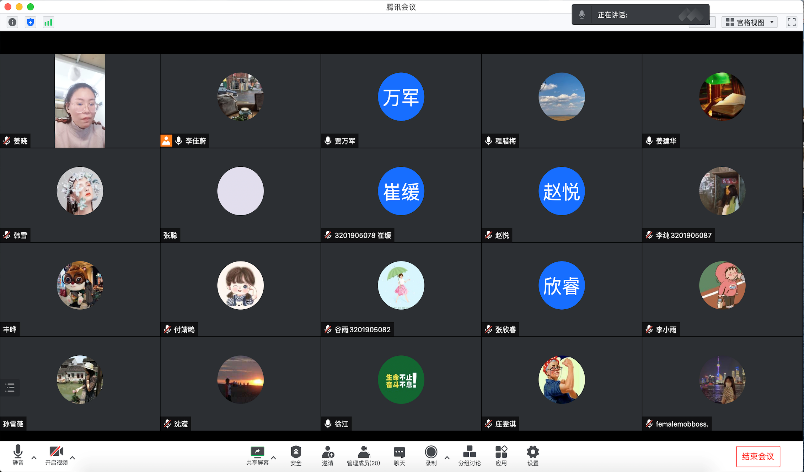This screenshot has height=472, width=804.
Task: Click the invite participants icon
Action: 327,454
